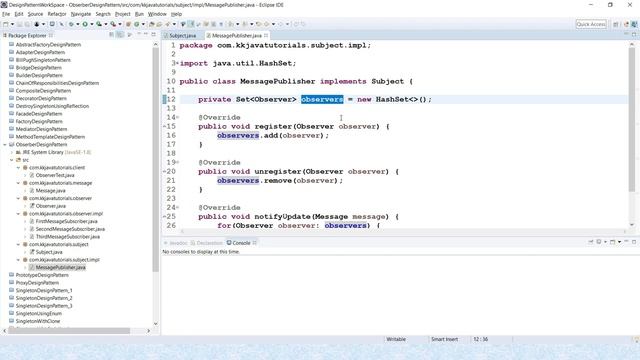The width and height of the screenshot is (640, 360).
Task: Open the Navigate menu
Action: [81, 14]
